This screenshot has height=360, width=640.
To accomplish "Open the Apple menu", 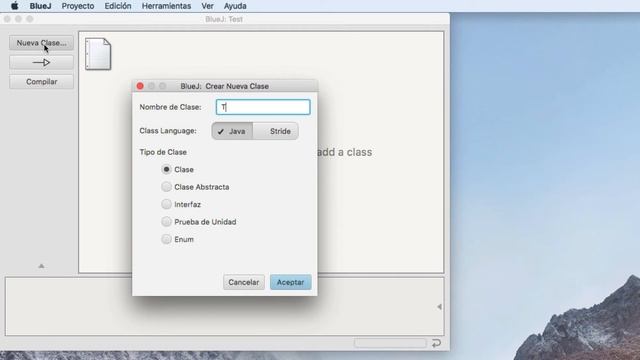I will coord(14,6).
